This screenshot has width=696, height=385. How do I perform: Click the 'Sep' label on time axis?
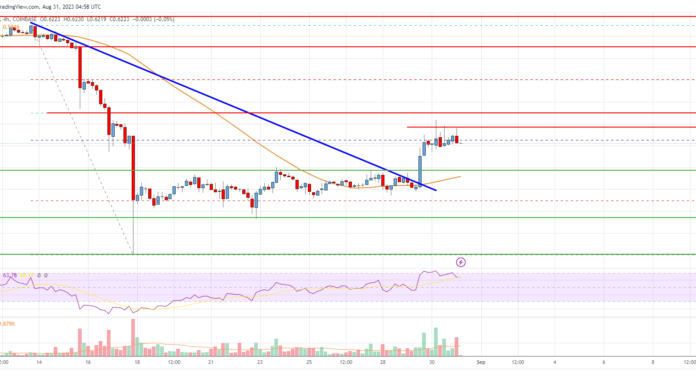[x=480, y=362]
